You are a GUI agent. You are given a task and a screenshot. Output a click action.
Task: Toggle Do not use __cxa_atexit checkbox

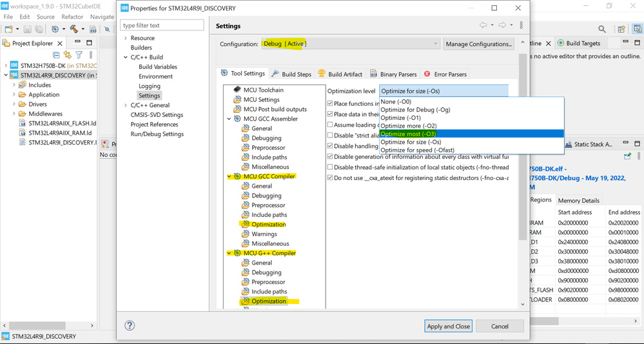[x=330, y=178]
